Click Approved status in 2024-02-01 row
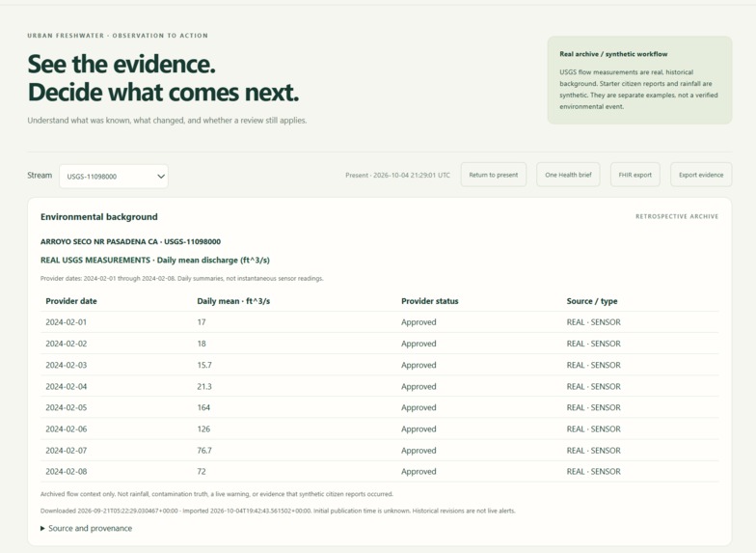 click(418, 322)
